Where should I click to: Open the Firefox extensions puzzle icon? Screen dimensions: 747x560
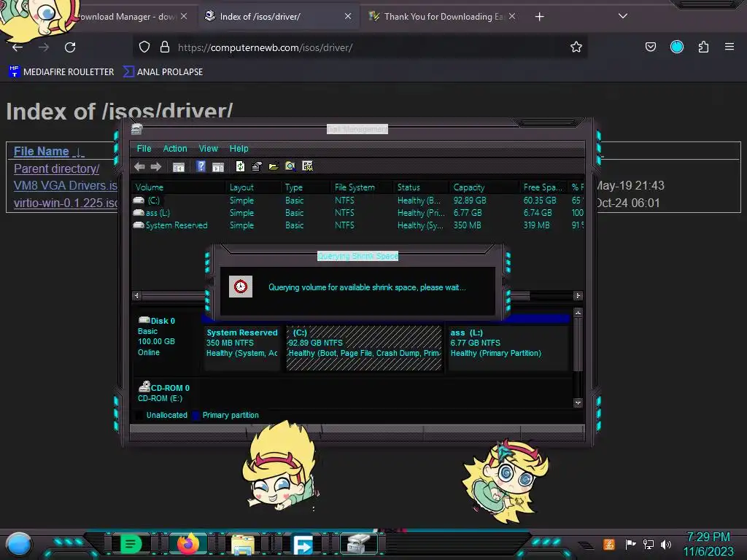point(704,47)
